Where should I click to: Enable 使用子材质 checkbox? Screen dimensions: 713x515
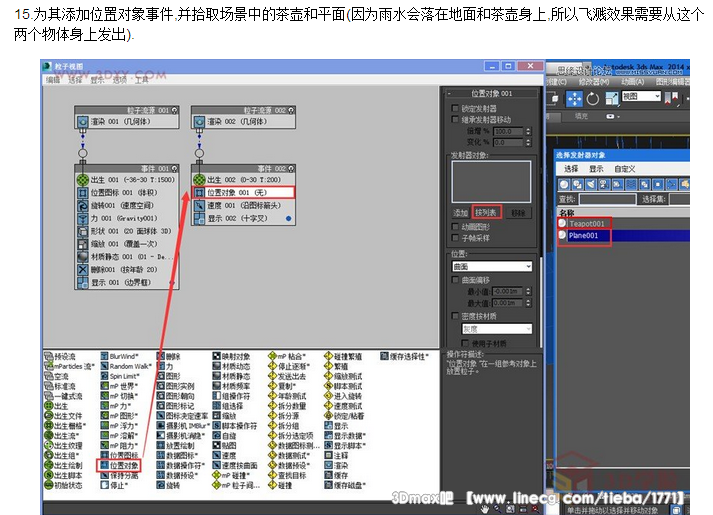point(465,343)
